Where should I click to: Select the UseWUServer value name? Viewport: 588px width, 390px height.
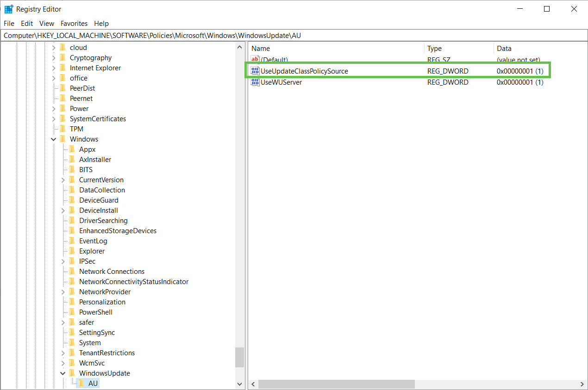281,82
